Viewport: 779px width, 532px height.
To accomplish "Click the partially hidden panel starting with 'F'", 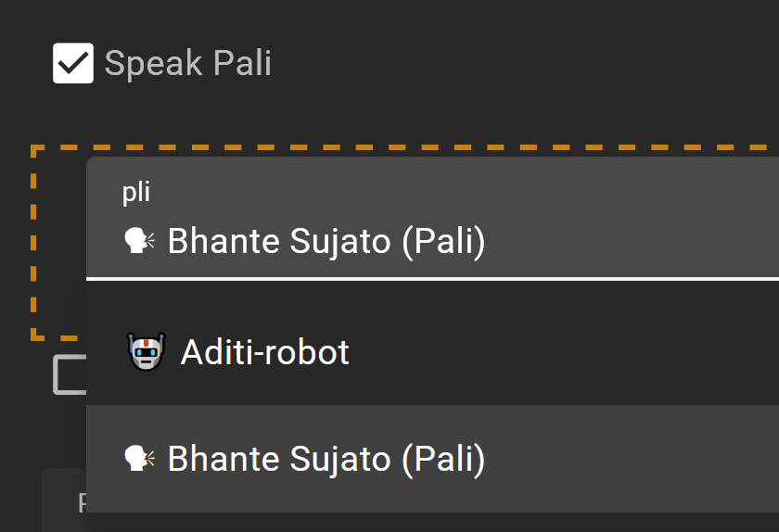I will click(64, 500).
